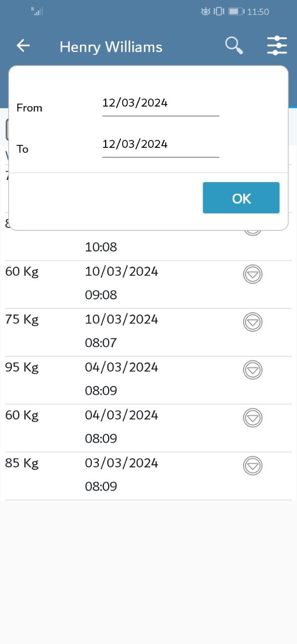297x644 pixels.
Task: Expand options for 85 Kg 03/03/2024 entry
Action: point(253,465)
